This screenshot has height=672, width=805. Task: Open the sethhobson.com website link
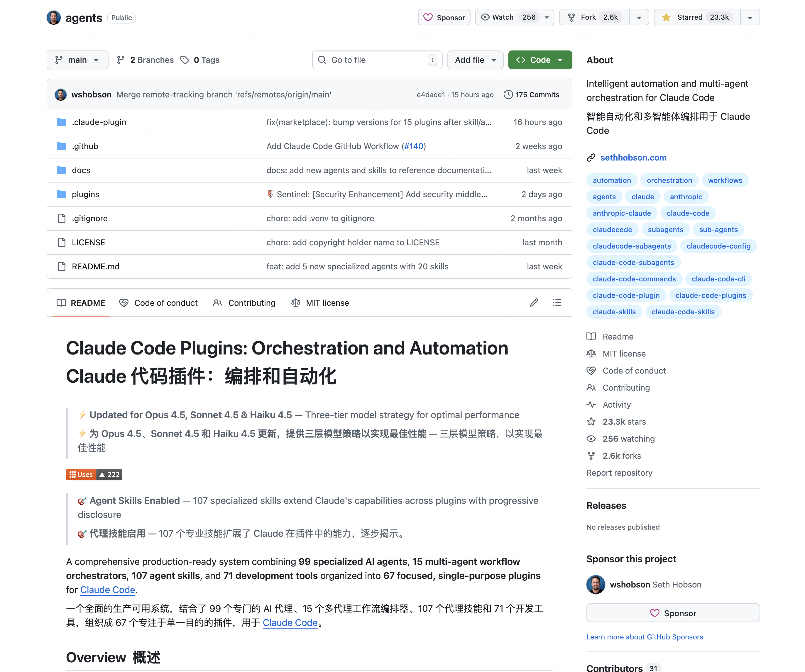(633, 158)
